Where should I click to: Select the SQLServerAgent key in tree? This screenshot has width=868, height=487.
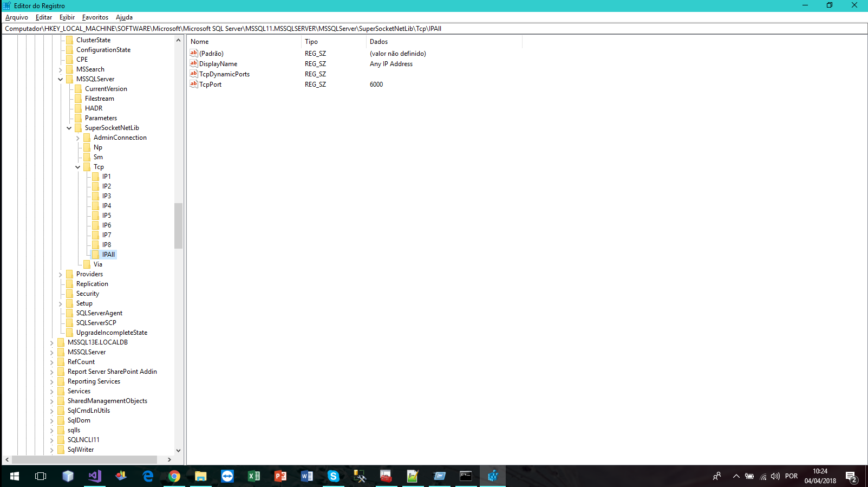coord(99,313)
